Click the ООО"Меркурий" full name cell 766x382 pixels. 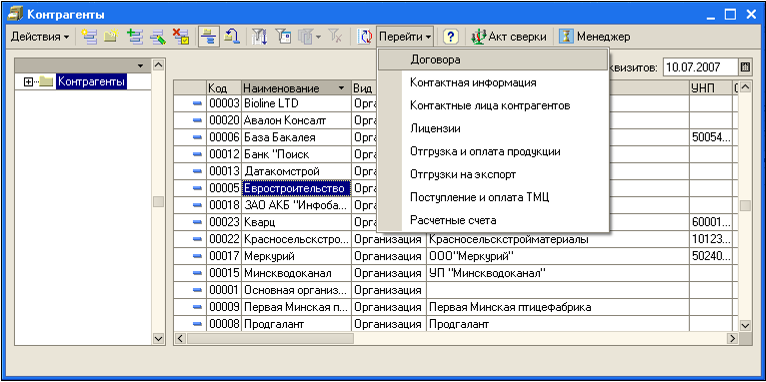tap(558, 256)
